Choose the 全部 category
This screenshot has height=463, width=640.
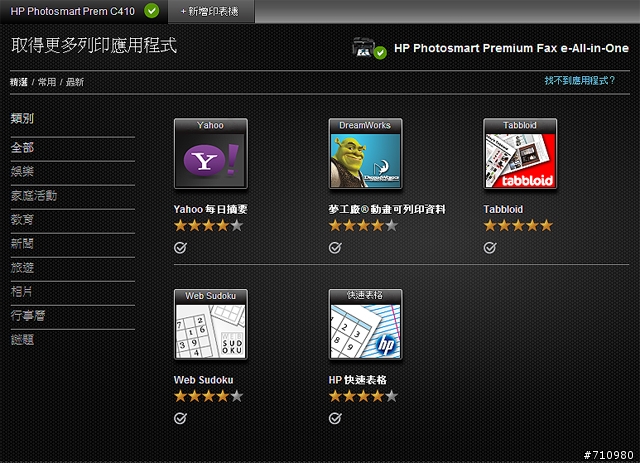[22, 147]
